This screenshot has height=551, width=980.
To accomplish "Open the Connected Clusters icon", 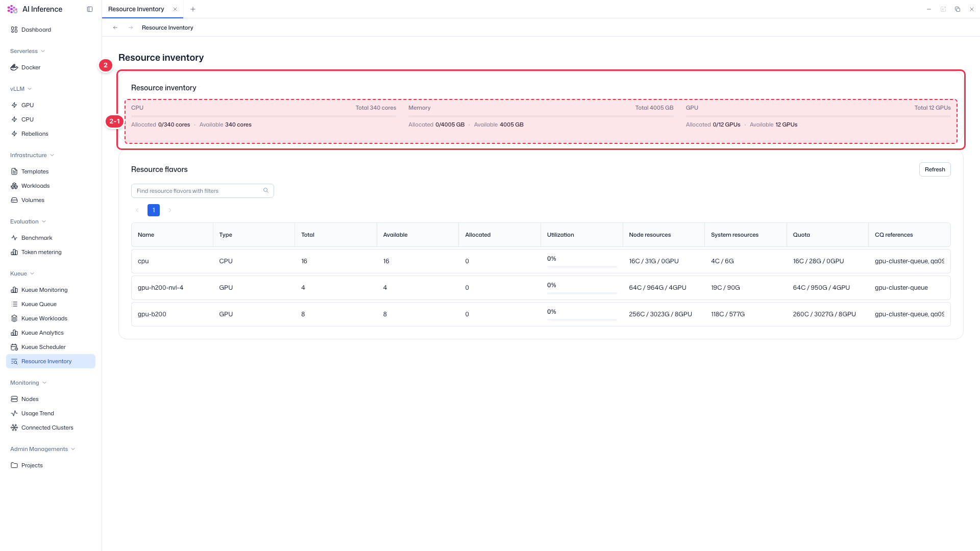I will tap(14, 428).
